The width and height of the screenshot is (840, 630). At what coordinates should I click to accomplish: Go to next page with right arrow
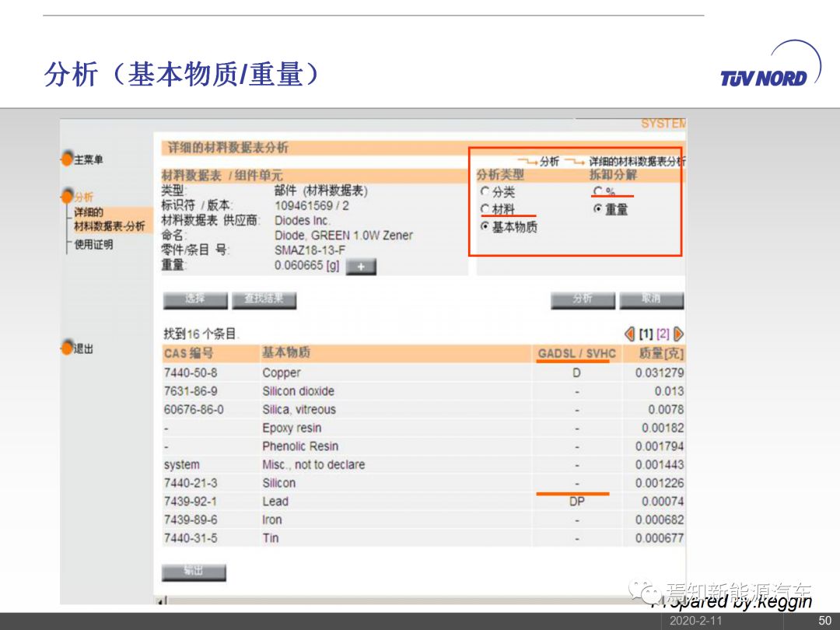[x=678, y=334]
